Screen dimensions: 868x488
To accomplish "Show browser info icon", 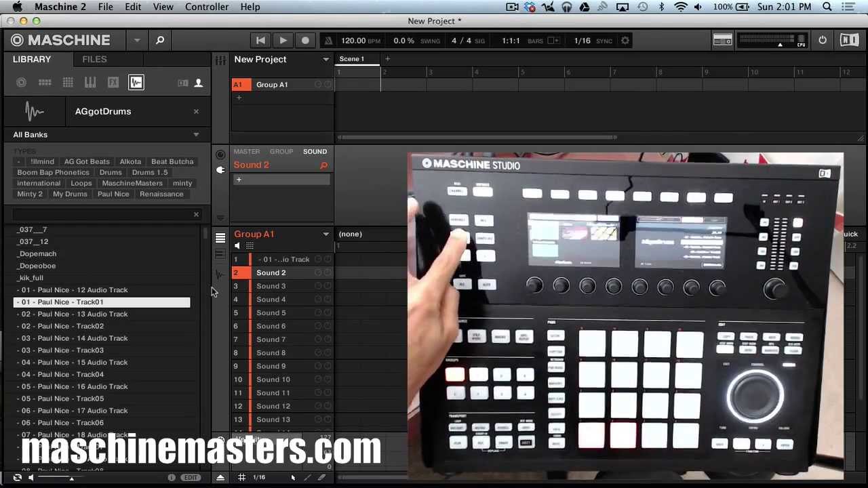I will [x=172, y=478].
